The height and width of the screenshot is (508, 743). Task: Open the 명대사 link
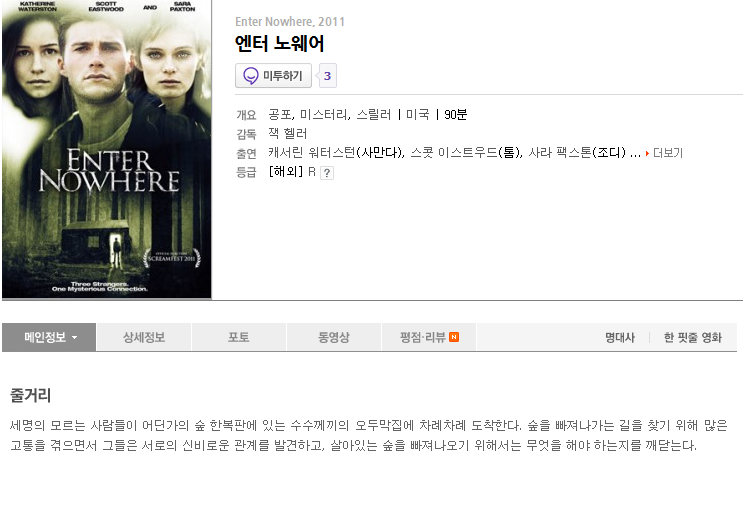coord(620,337)
